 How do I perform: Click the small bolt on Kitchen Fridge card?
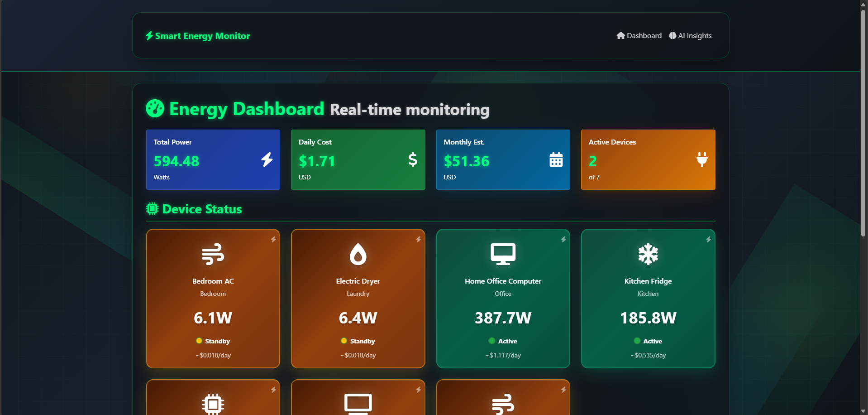709,239
